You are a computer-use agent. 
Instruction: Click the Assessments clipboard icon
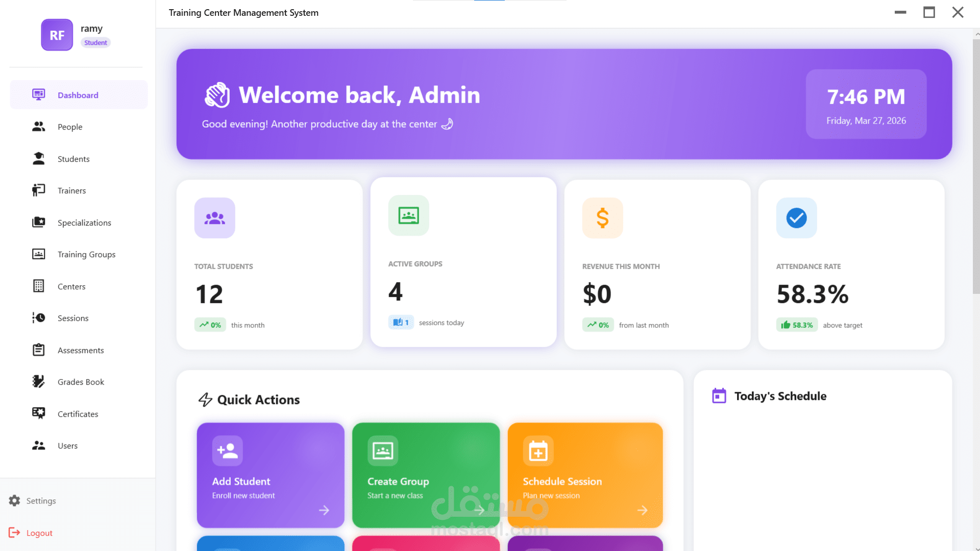[x=39, y=350]
